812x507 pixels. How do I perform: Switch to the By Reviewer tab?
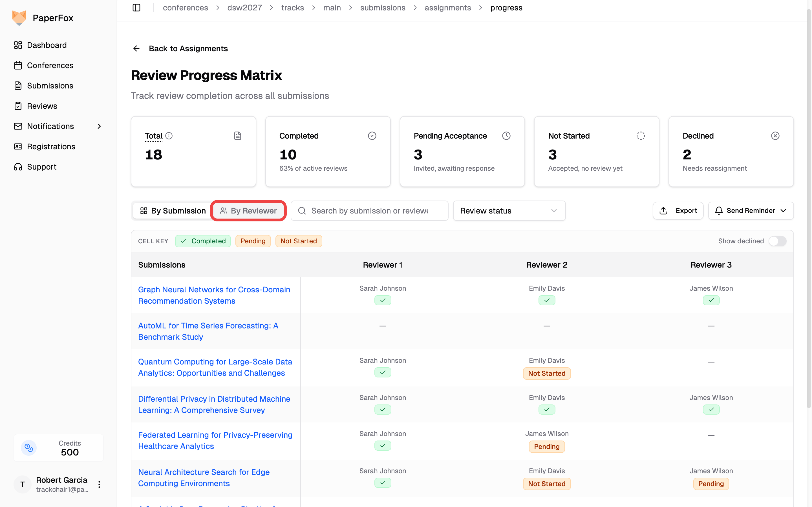click(x=248, y=211)
